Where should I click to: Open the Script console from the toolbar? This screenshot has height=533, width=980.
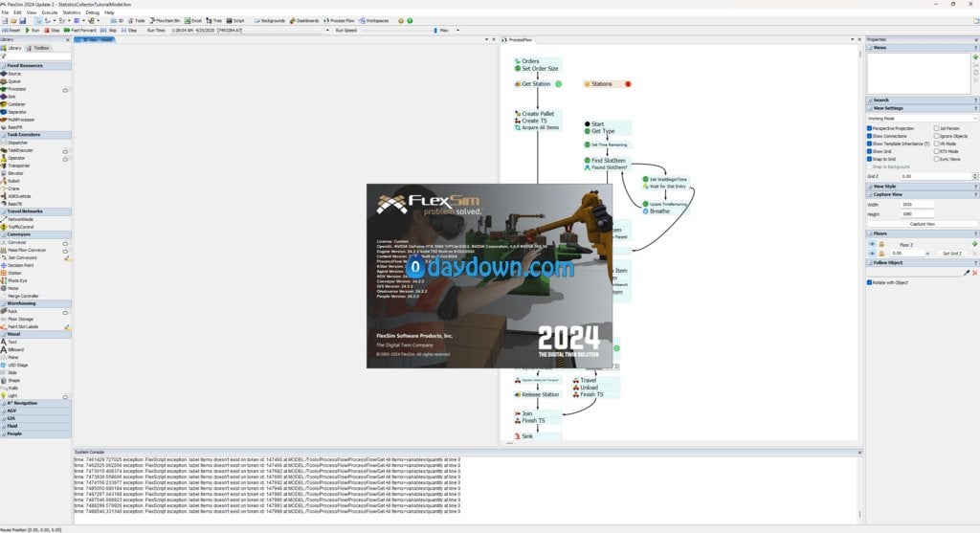click(x=235, y=21)
